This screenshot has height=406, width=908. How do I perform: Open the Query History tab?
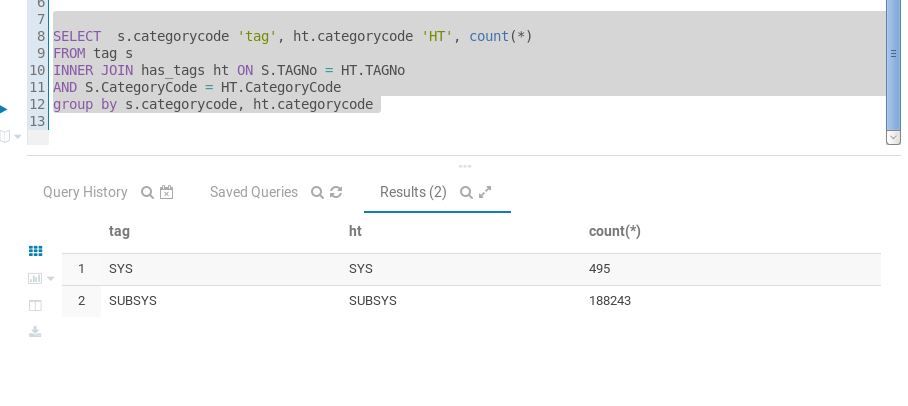(x=85, y=192)
